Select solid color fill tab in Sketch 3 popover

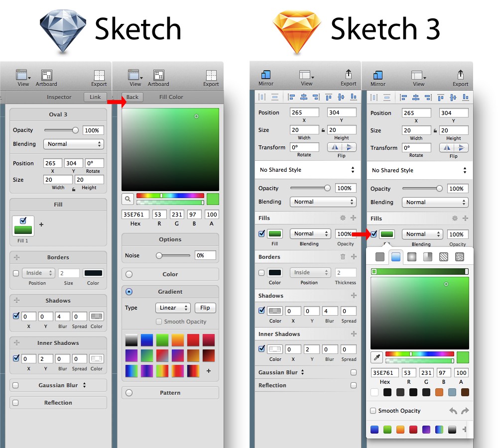[380, 256]
